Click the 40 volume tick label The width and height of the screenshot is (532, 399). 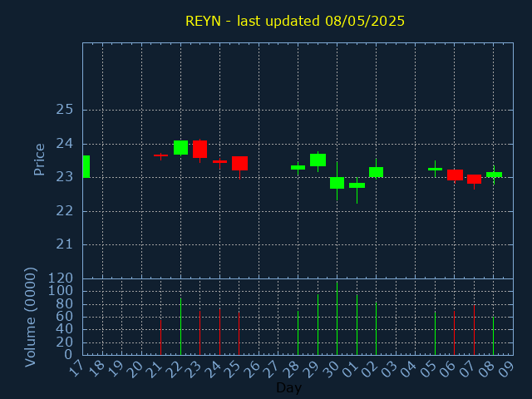(65, 329)
